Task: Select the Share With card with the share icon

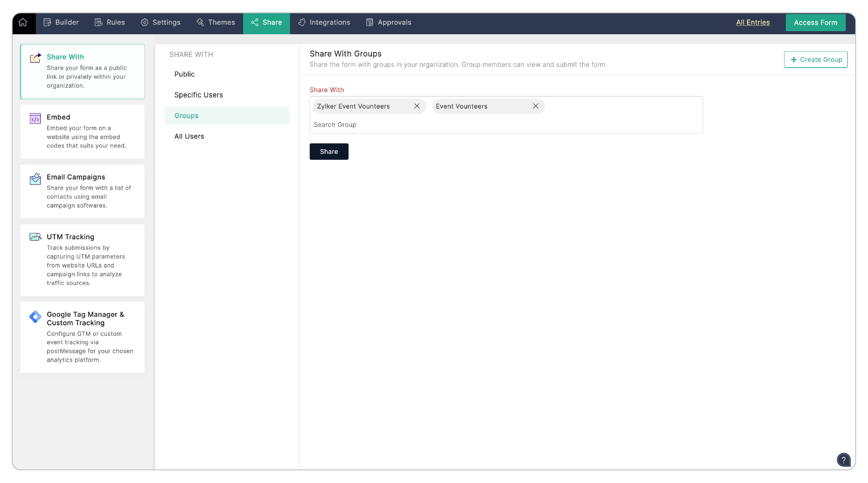Action: 82,71
